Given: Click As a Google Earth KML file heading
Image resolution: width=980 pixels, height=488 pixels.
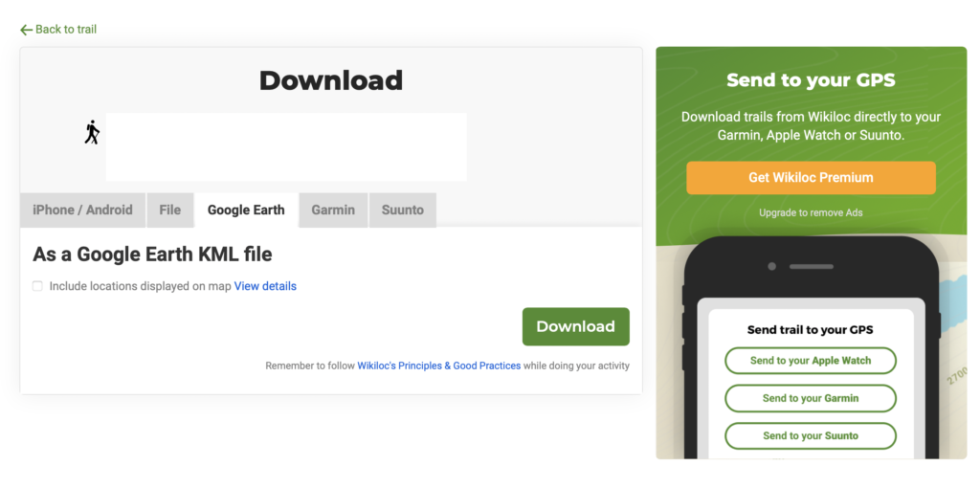Looking at the screenshot, I should [152, 255].
